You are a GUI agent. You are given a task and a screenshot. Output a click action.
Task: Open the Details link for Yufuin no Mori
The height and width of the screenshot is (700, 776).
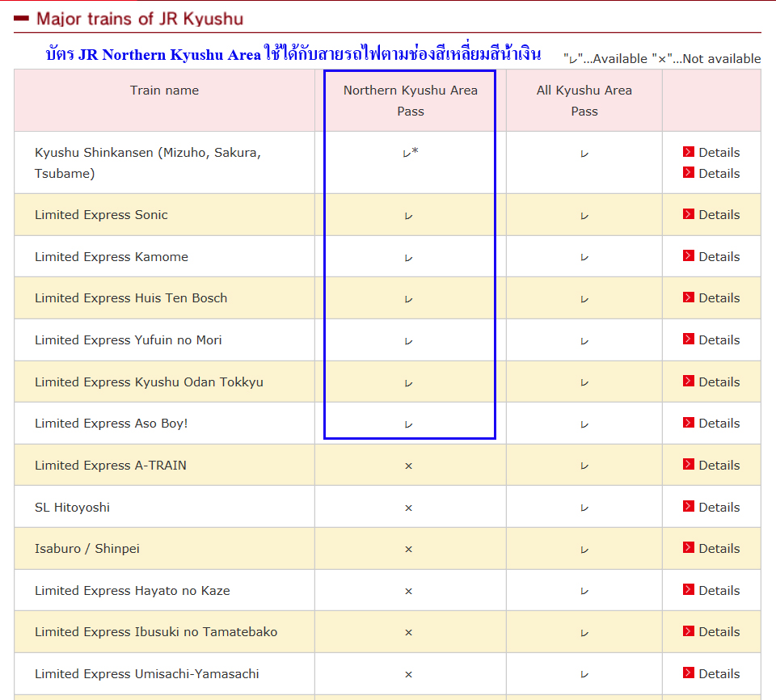click(719, 340)
